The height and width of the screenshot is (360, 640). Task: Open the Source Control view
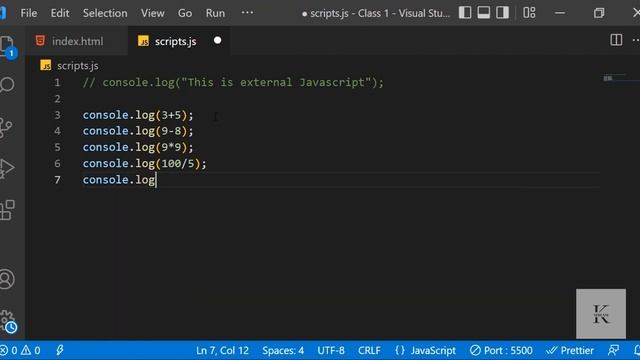[6, 127]
